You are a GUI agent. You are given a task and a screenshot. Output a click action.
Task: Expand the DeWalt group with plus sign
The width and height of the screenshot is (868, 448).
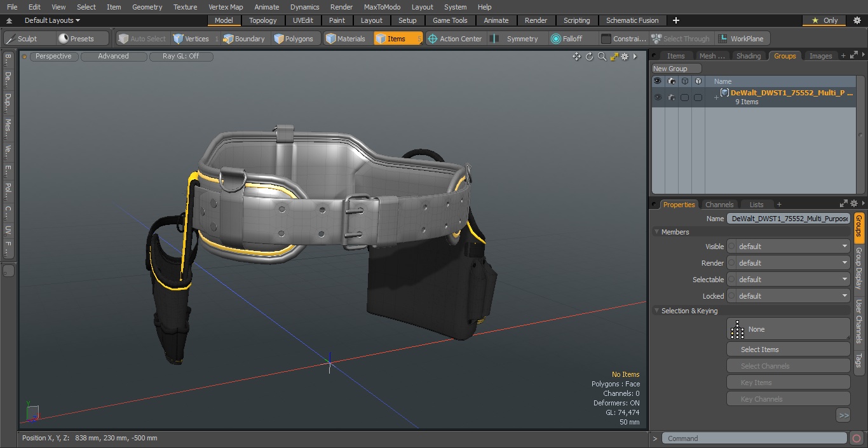coord(716,97)
